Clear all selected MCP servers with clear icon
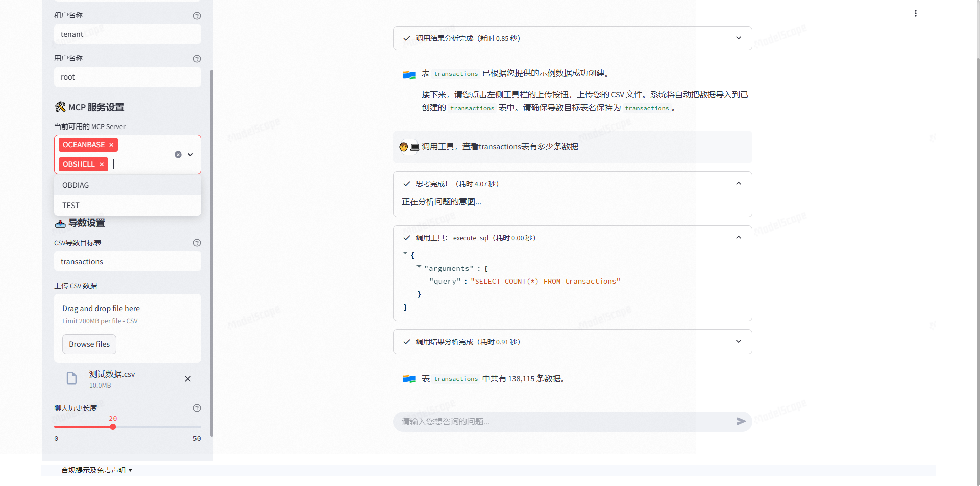This screenshot has width=980, height=486. (178, 155)
